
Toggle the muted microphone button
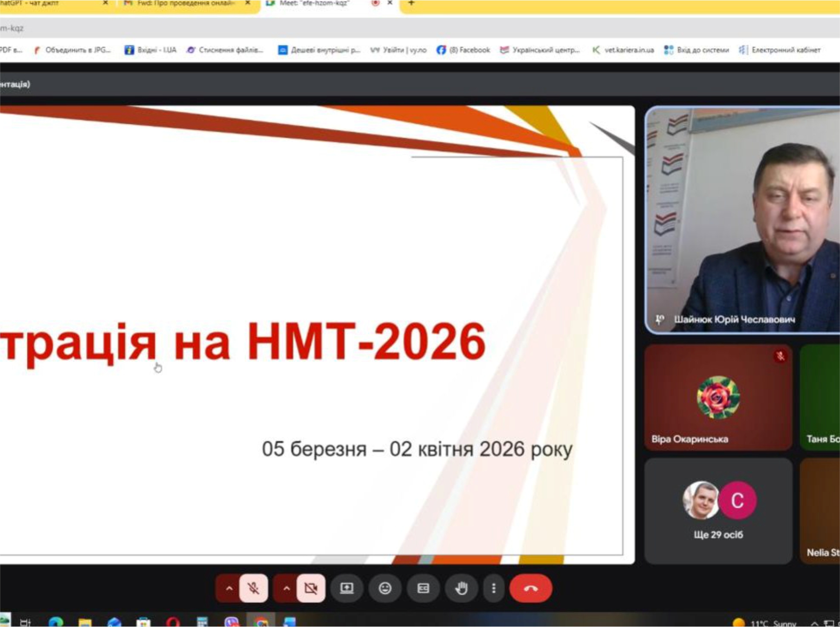point(254,589)
